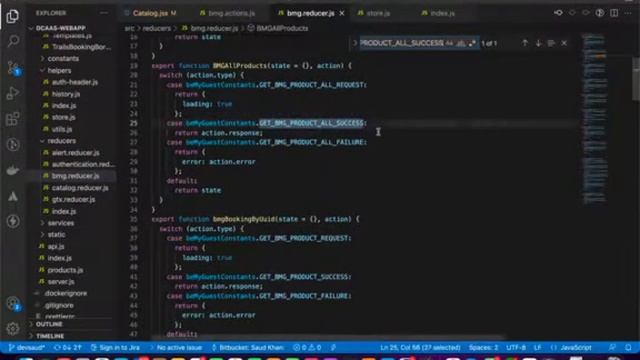
Task: Toggle Replace mode chevron in find widget
Action: coord(355,43)
